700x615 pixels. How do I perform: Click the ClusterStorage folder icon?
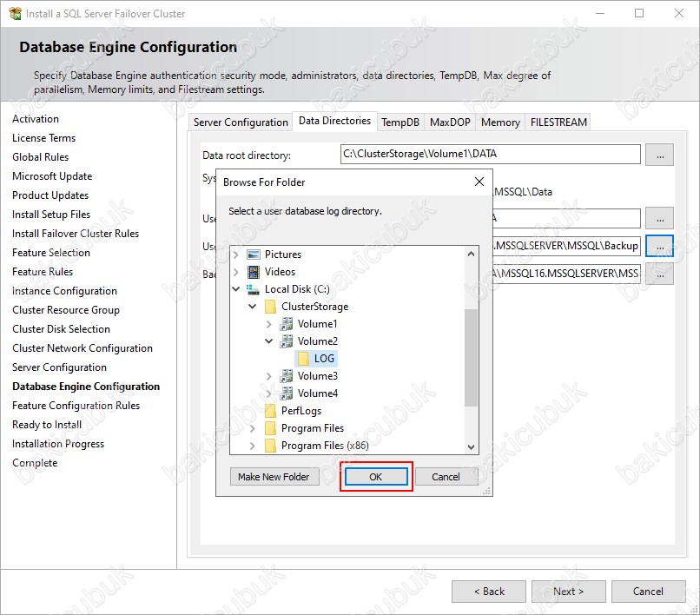coord(270,307)
